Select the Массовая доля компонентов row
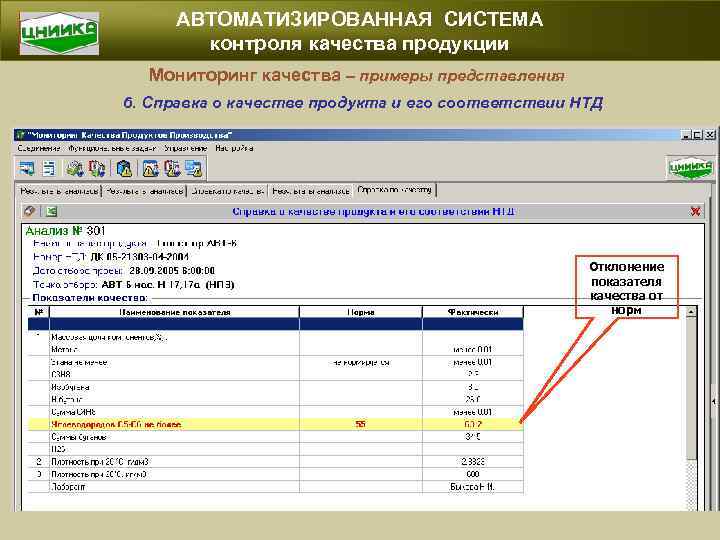Viewport: 720px width, 540px height. pyautogui.click(x=276, y=337)
